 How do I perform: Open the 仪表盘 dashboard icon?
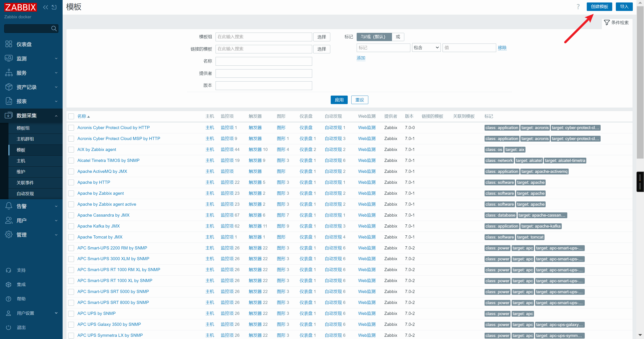point(9,44)
